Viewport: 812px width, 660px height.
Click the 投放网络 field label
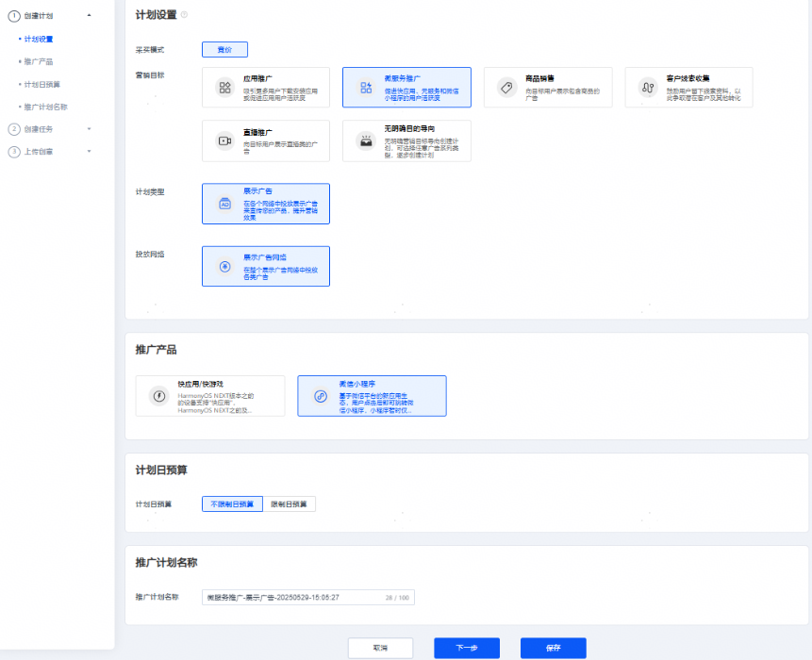tap(150, 255)
